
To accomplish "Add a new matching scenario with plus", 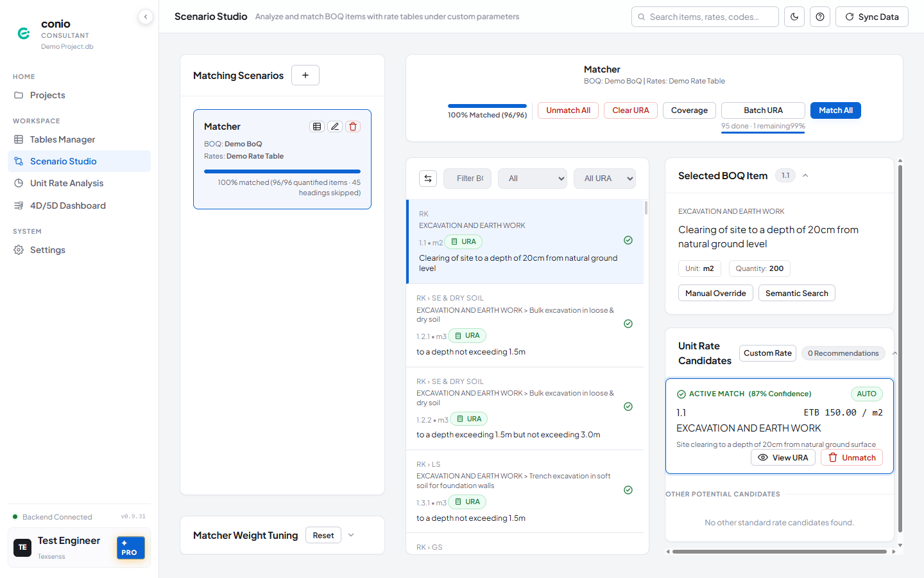I will pos(305,75).
